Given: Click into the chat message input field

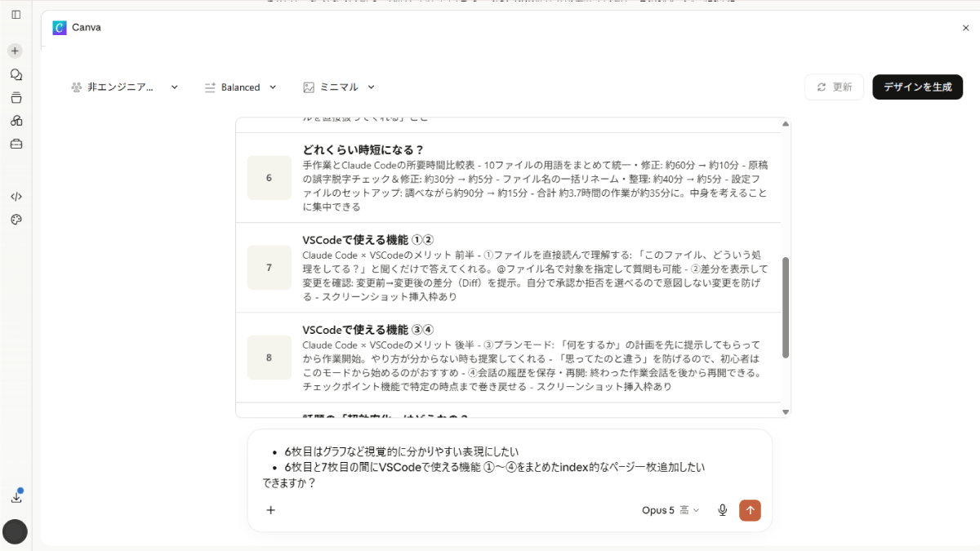Looking at the screenshot, I should point(510,467).
